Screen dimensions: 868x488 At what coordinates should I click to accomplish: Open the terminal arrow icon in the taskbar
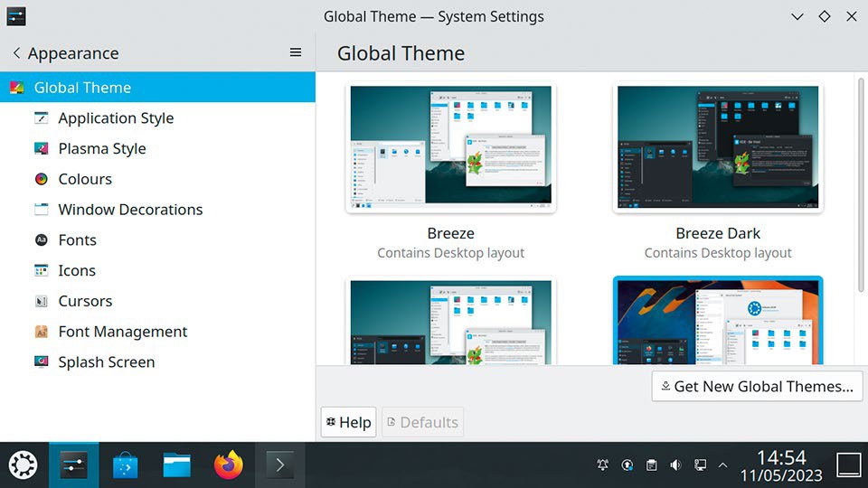(x=280, y=465)
